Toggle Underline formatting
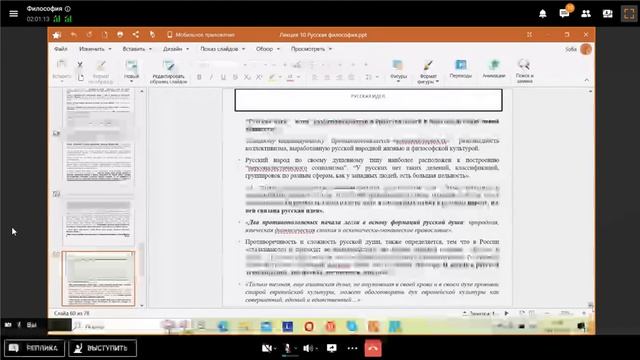This screenshot has height=360, width=640. 223,77
